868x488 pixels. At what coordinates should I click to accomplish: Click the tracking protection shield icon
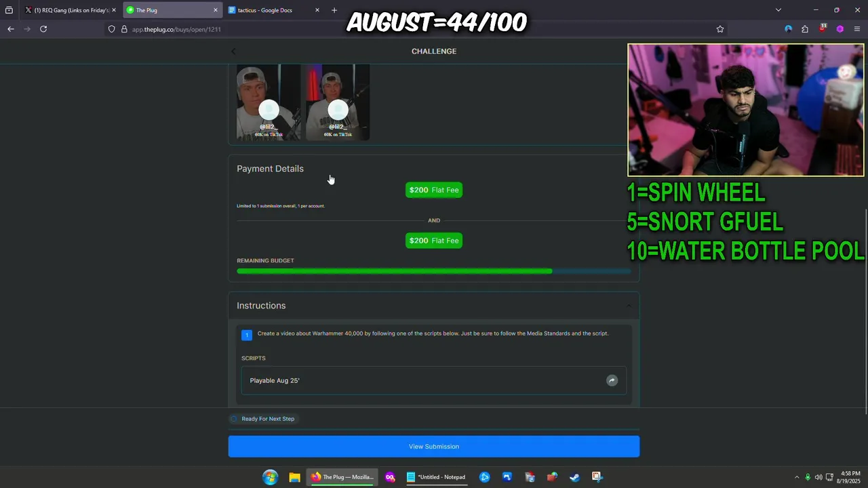pyautogui.click(x=112, y=29)
